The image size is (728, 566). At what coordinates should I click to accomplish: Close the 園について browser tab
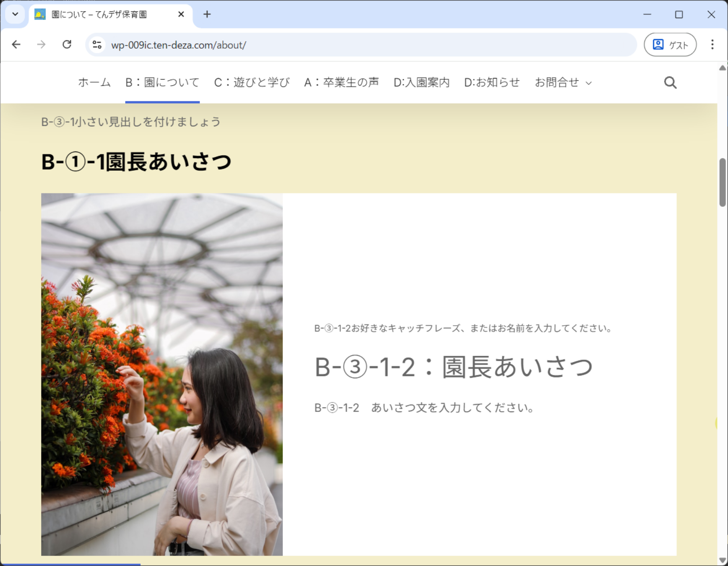[x=181, y=14]
